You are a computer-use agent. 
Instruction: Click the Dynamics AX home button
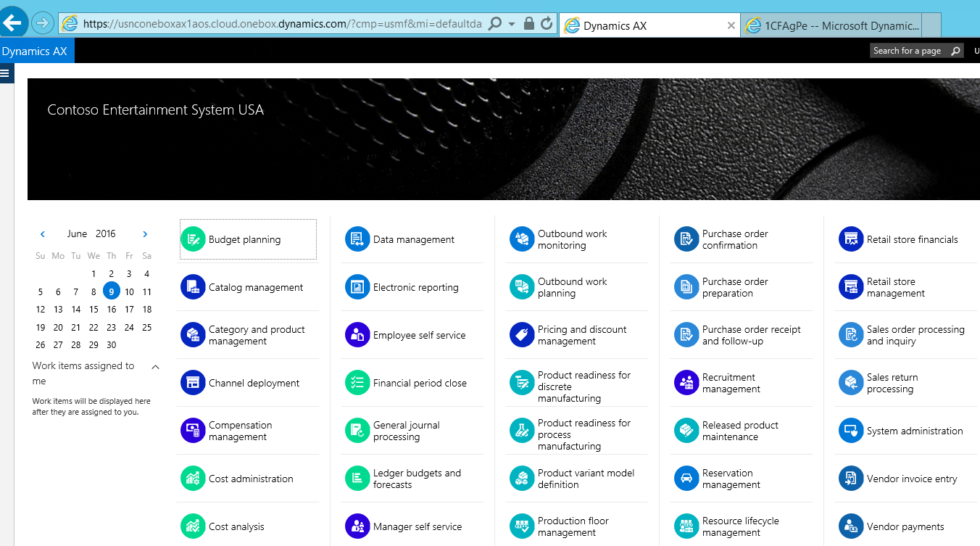(x=35, y=51)
